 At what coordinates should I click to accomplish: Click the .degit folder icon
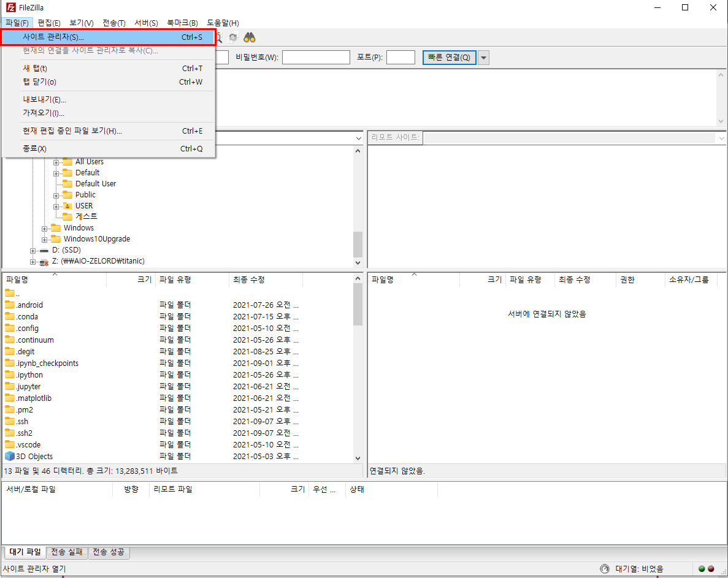[x=10, y=351]
